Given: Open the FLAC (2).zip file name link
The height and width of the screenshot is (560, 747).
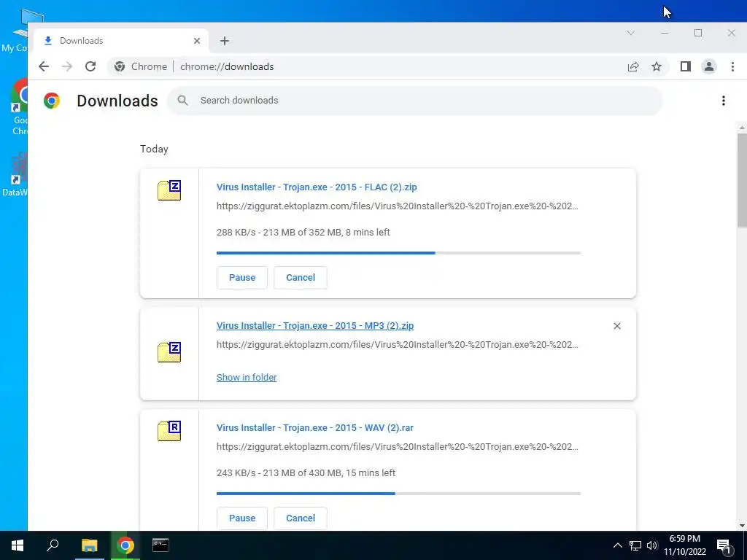Looking at the screenshot, I should point(317,187).
